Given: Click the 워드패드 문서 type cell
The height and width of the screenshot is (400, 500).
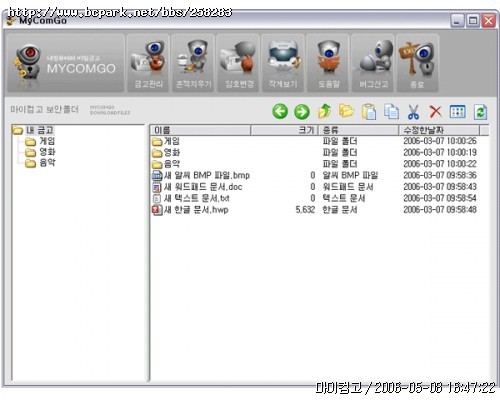Looking at the screenshot, I should click(348, 187).
